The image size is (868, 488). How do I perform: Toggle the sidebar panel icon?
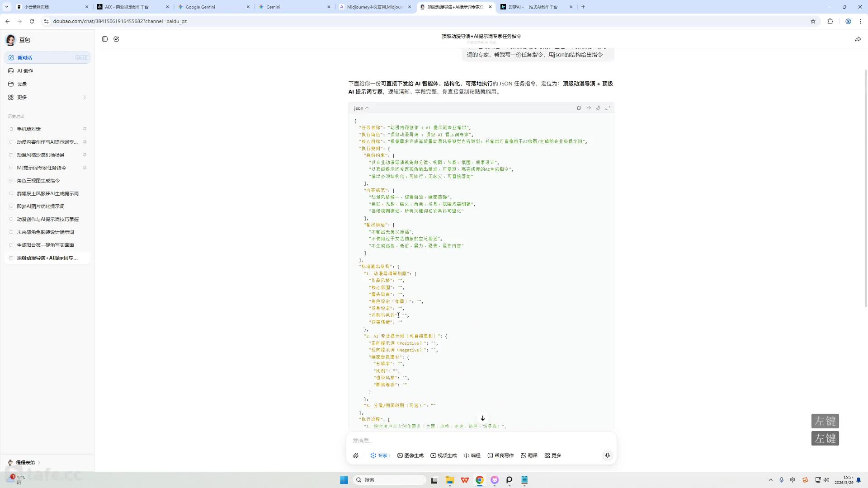coord(105,39)
